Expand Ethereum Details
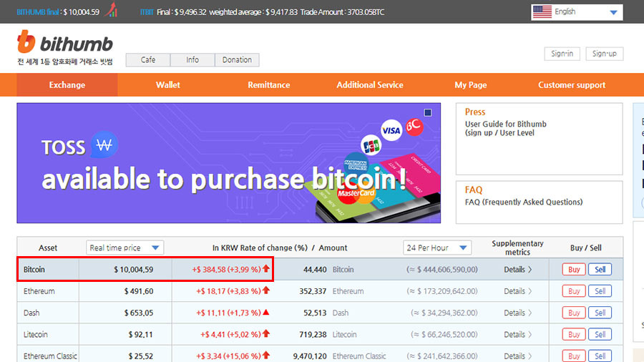Image resolution: width=644 pixels, height=362 pixels. click(518, 291)
